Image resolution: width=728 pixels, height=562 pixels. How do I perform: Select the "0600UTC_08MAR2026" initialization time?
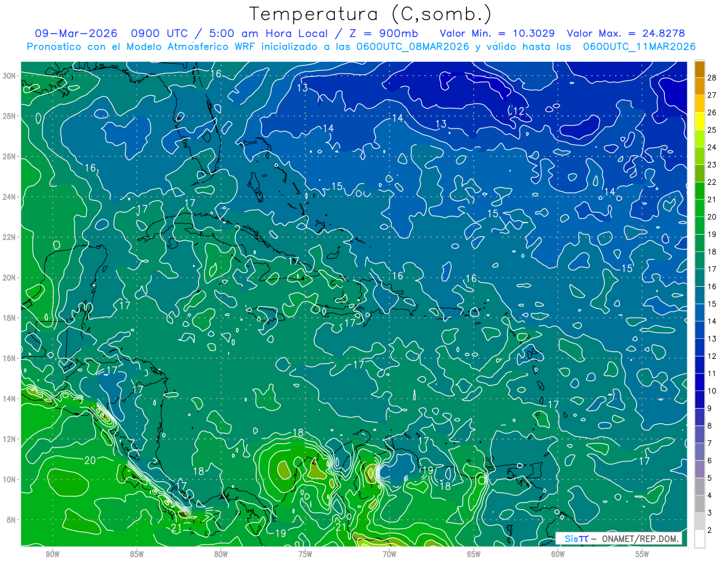click(x=413, y=46)
